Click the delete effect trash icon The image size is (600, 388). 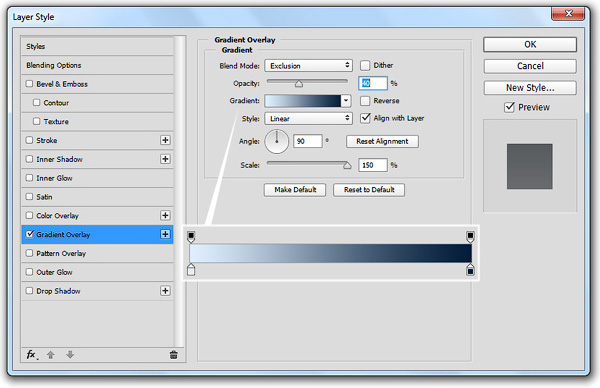click(x=173, y=355)
